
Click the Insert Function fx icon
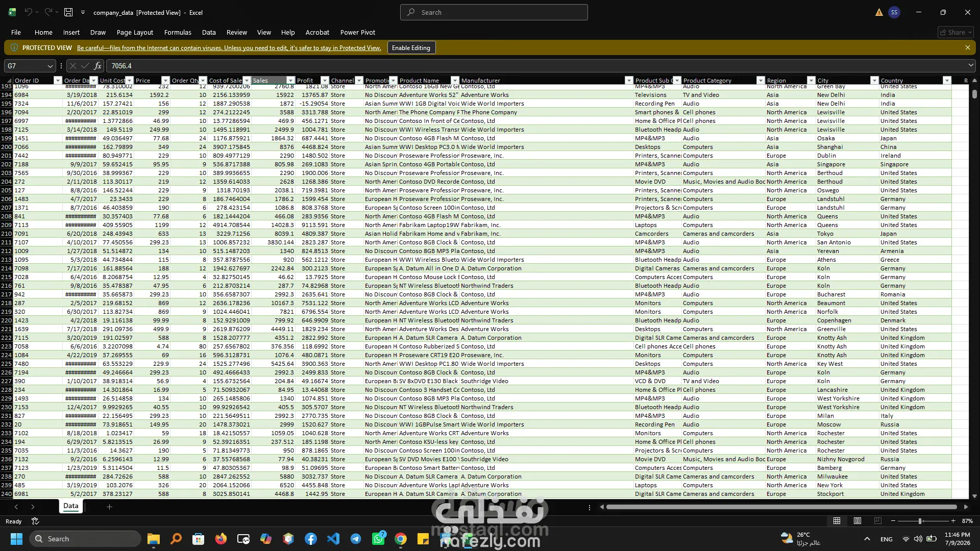coord(97,66)
